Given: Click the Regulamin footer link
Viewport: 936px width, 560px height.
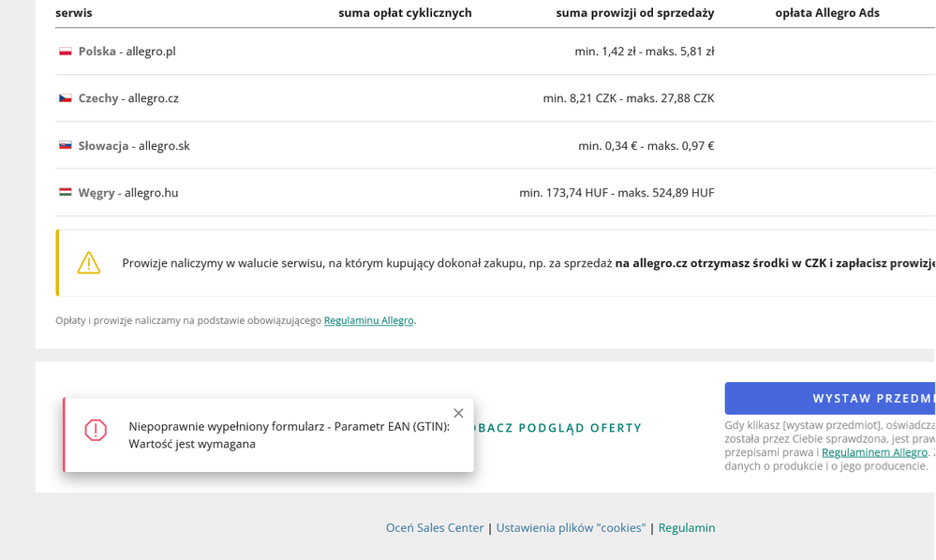Looking at the screenshot, I should [687, 527].
